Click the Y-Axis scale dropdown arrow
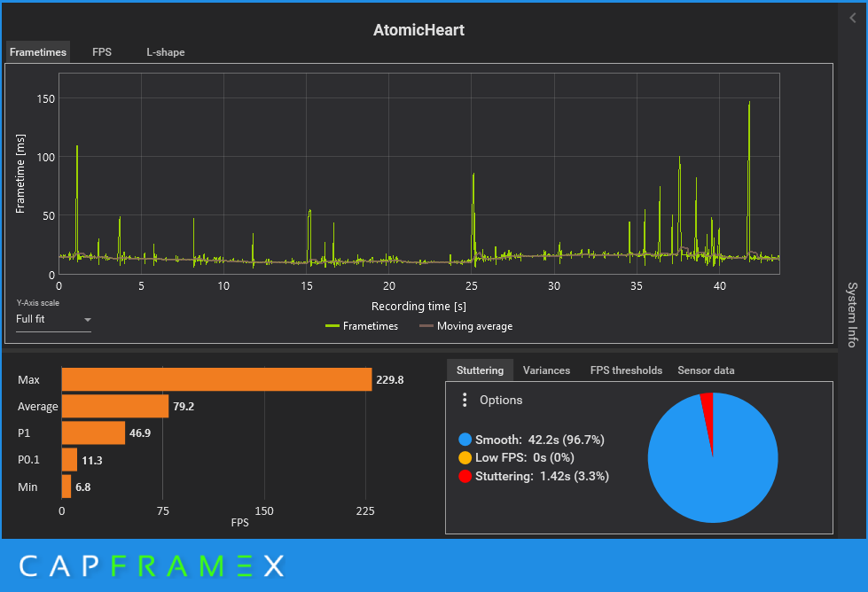 (x=87, y=319)
